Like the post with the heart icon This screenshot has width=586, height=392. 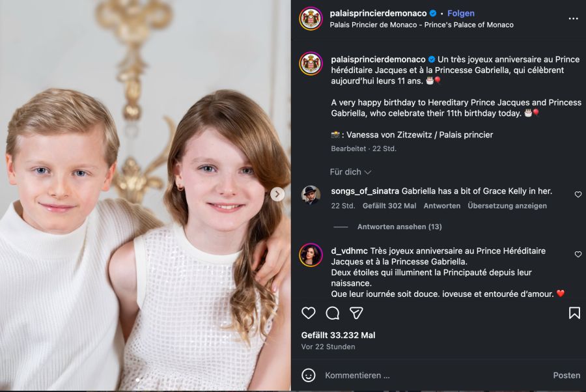(x=309, y=313)
